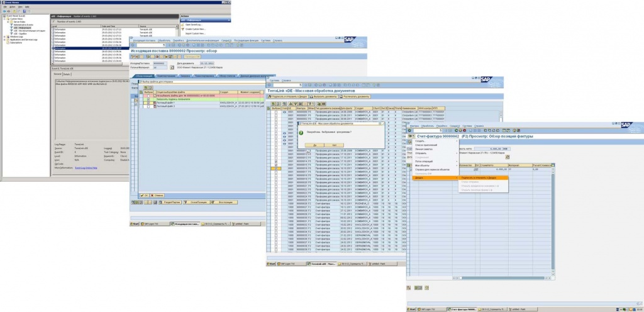Uncheck 'Запросить подпись получателя' option
The image size is (644, 312).
pos(148,99)
